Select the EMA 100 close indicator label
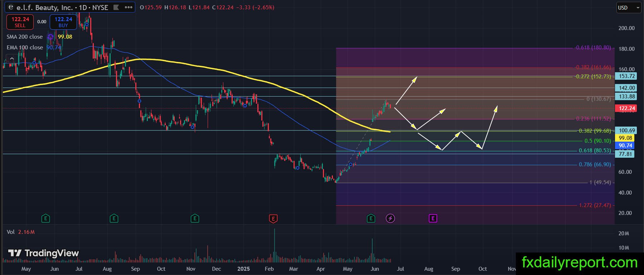Image resolution: width=644 pixels, height=275 pixels. click(x=25, y=48)
